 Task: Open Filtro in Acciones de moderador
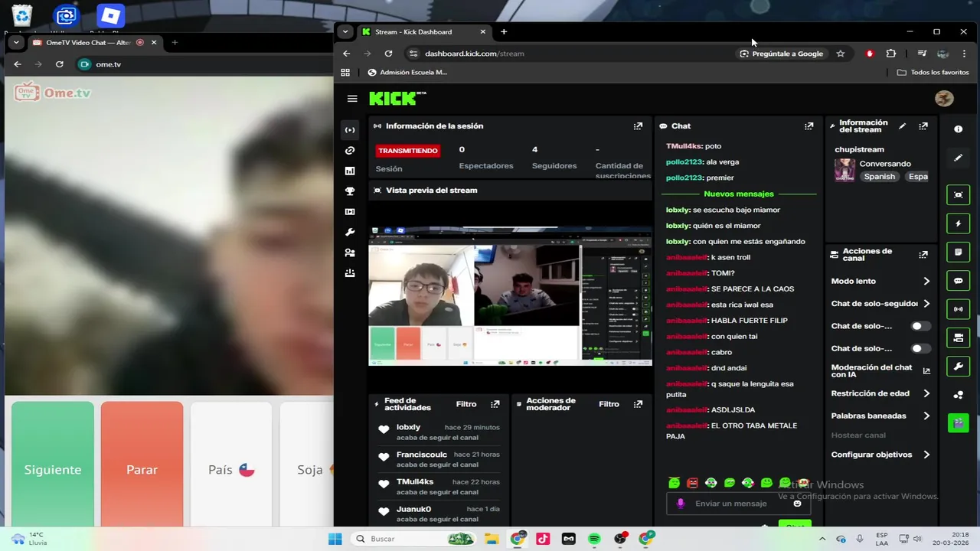(x=609, y=404)
